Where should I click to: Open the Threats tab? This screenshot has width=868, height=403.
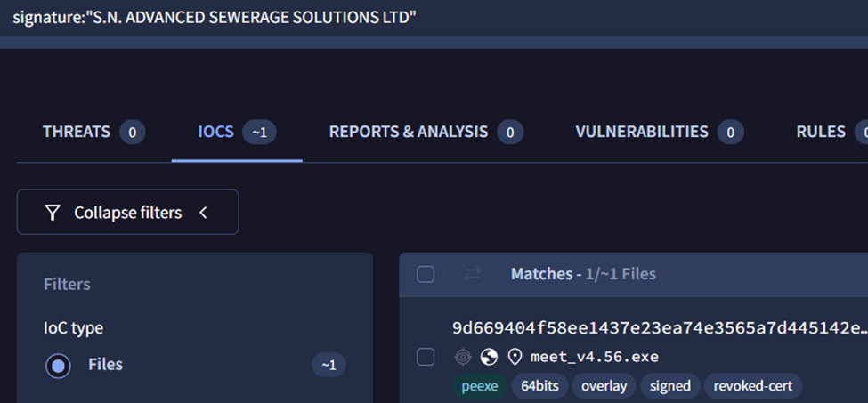(77, 132)
